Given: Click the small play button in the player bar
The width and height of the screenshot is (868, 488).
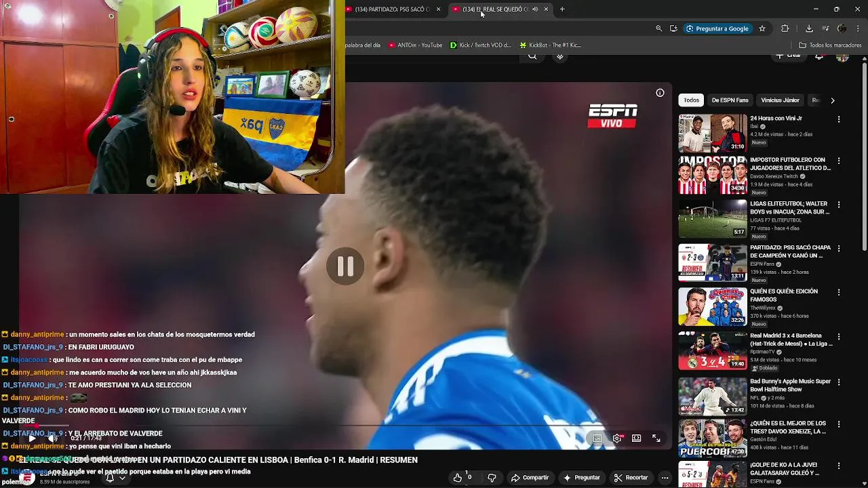Looking at the screenshot, I should pyautogui.click(x=32, y=439).
